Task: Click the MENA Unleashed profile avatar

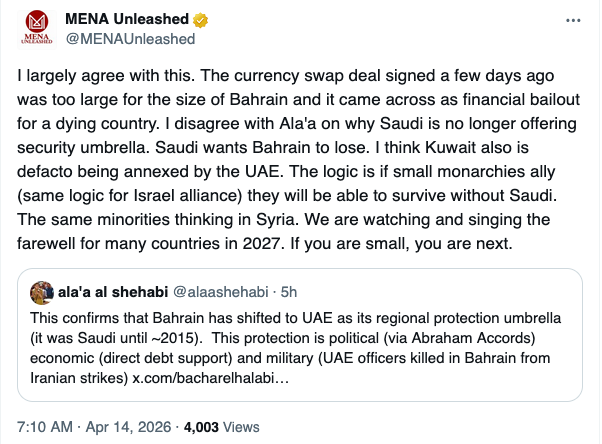Action: click(x=38, y=29)
